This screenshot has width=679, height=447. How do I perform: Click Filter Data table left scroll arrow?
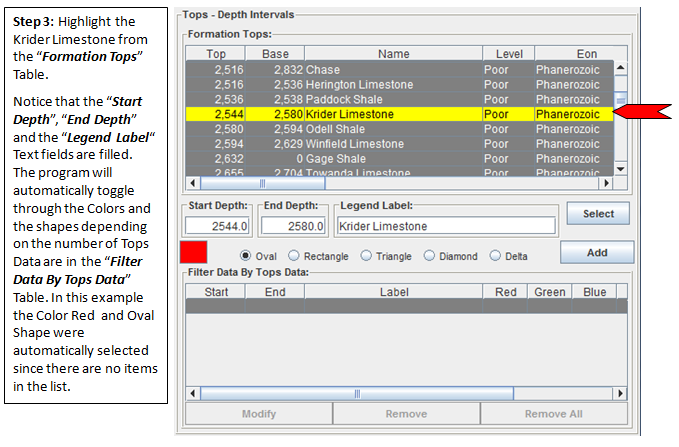[193, 394]
